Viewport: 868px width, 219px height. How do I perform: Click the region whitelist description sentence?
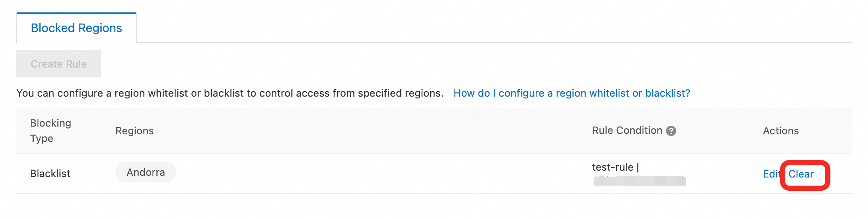point(230,93)
